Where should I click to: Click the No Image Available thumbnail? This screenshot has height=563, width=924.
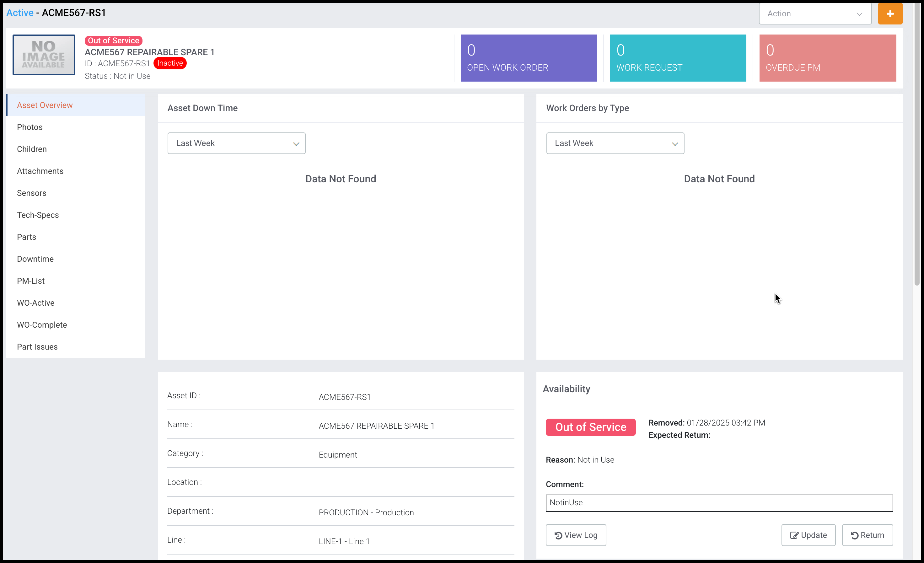(44, 55)
